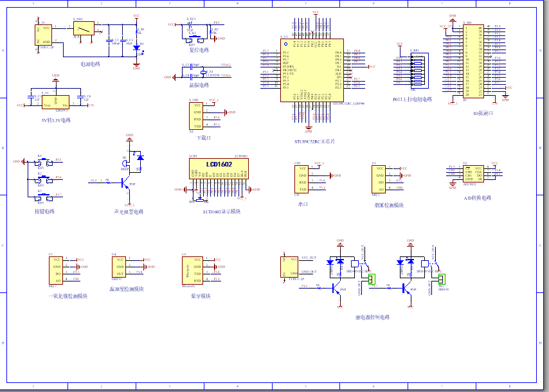Select the BEEP buzzer symbol

pos(125,163)
